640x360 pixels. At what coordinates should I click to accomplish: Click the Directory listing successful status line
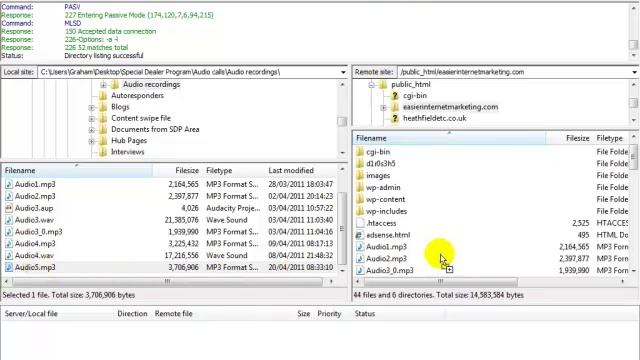coord(104,56)
